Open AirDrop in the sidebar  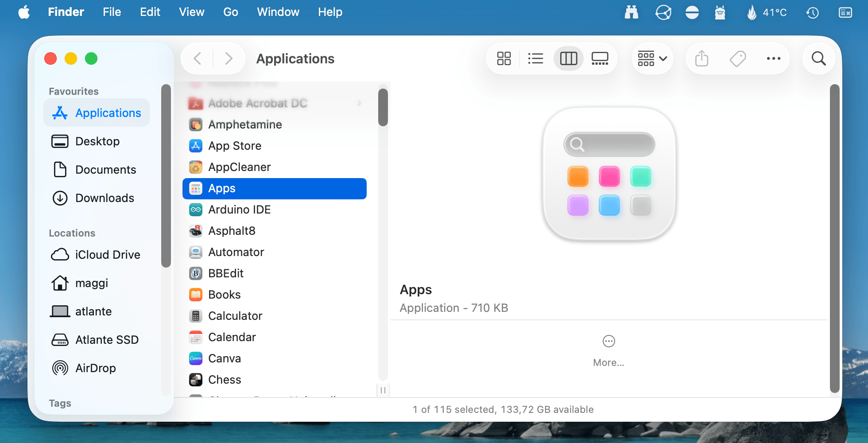[95, 368]
